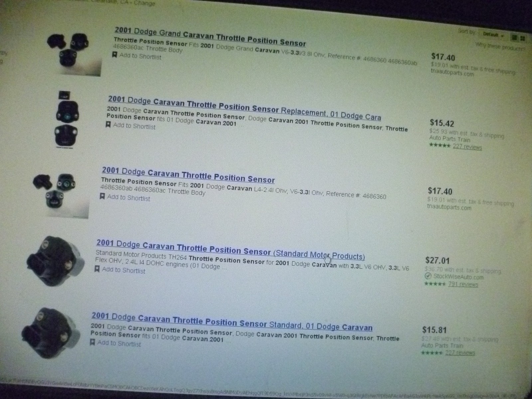Click Why these products link

point(500,47)
